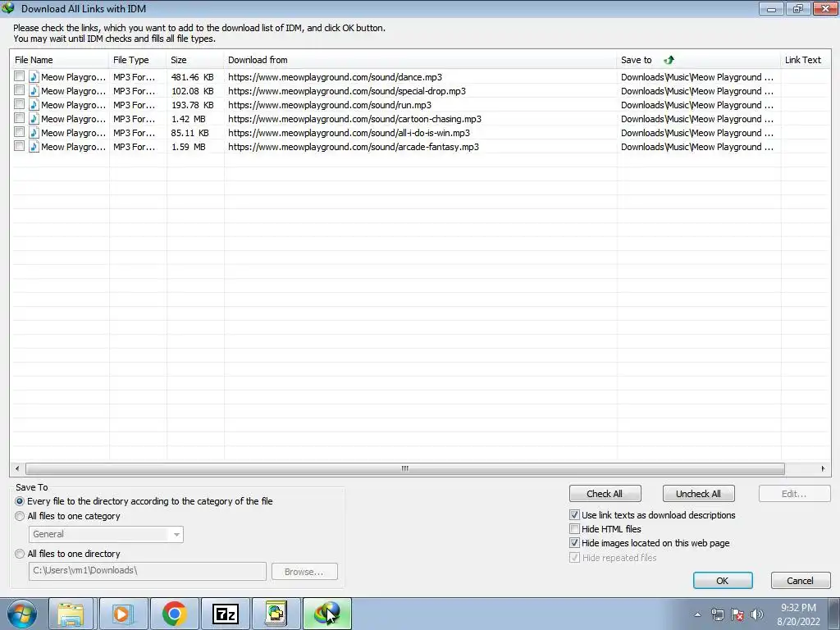Select All files to one directory
The image size is (840, 630).
pos(20,554)
